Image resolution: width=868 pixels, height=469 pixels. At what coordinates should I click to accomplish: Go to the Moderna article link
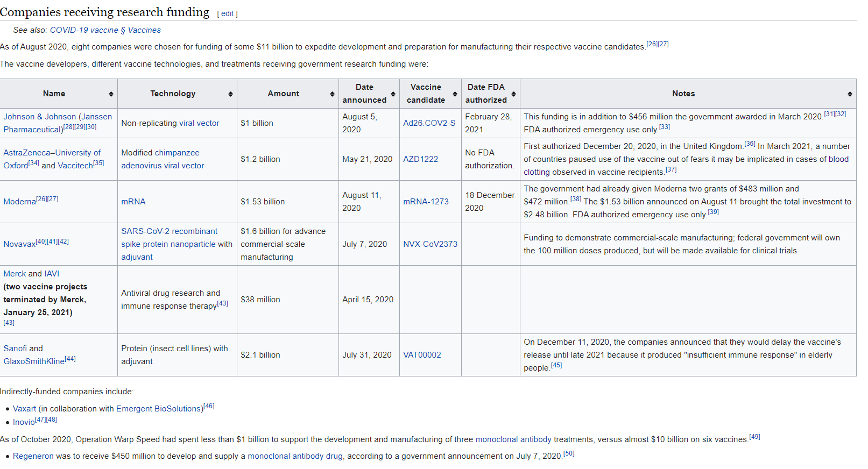tap(19, 202)
